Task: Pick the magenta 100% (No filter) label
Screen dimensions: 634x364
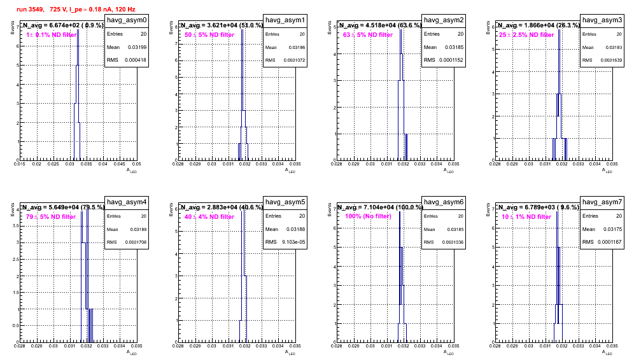Action: coord(369,216)
